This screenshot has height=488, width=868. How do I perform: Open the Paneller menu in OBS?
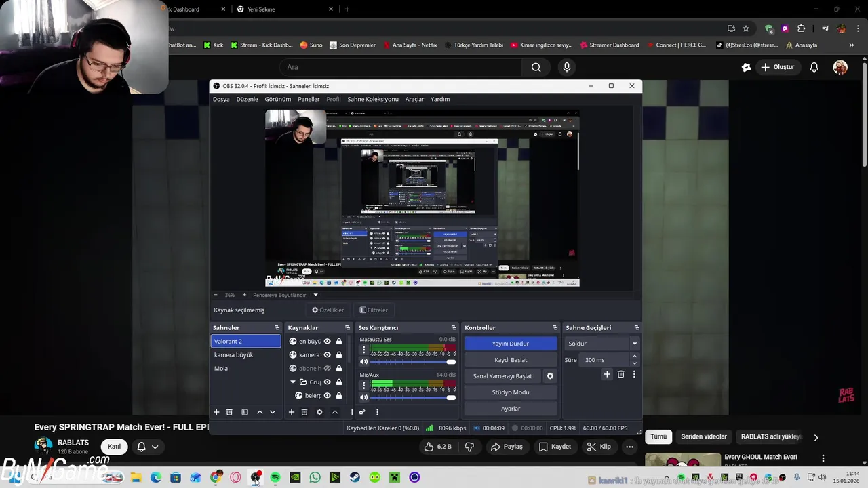tap(309, 99)
